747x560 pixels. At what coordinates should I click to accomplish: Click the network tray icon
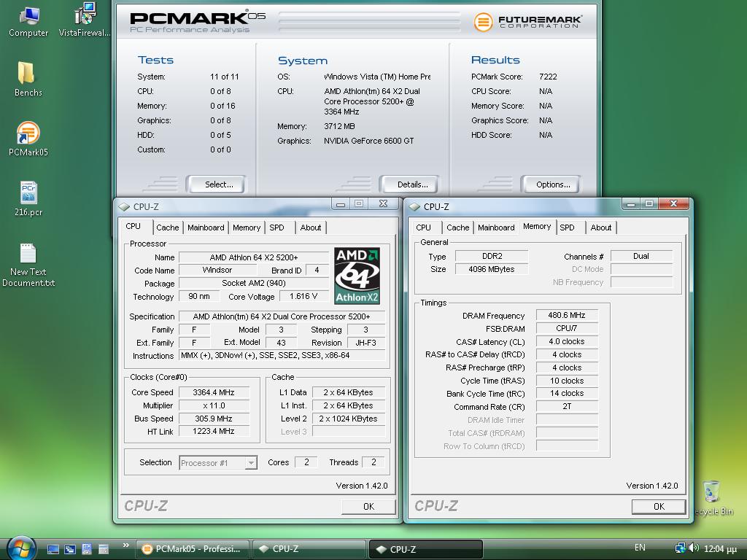point(680,548)
